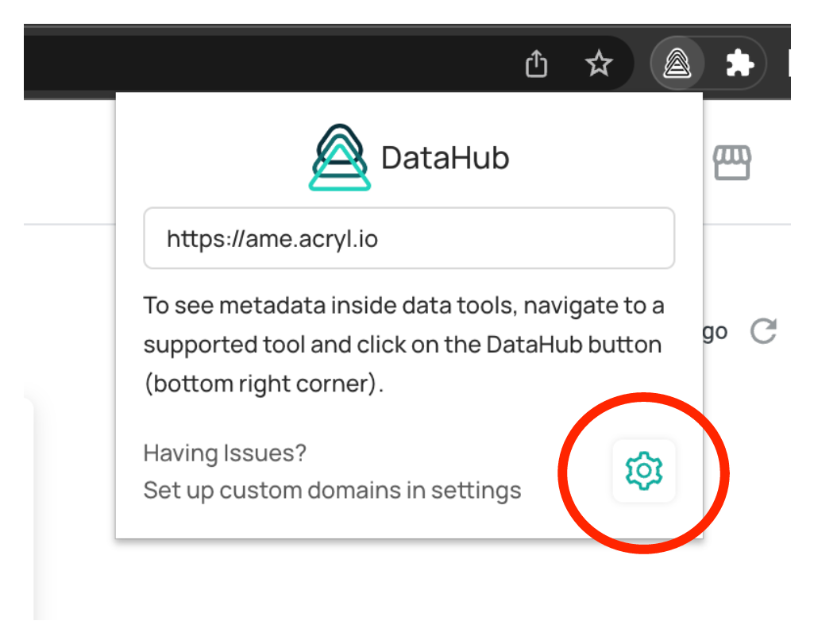Open the storefront icon on the page
Image resolution: width=814 pixels, height=644 pixels.
[731, 162]
